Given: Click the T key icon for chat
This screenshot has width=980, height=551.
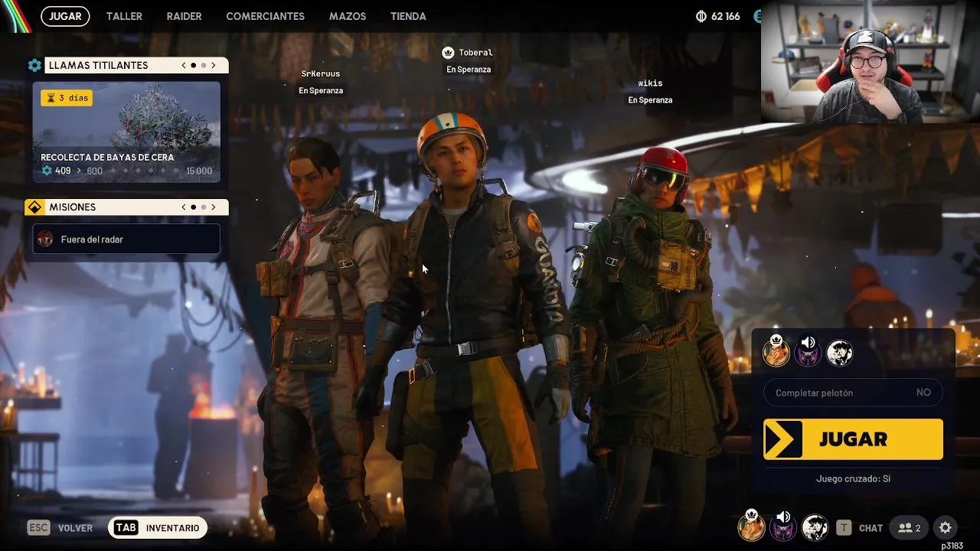Looking at the screenshot, I should click(x=844, y=527).
